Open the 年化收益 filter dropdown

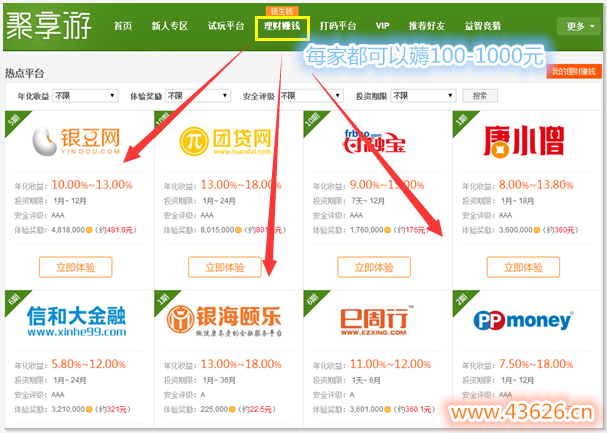pyautogui.click(x=85, y=96)
